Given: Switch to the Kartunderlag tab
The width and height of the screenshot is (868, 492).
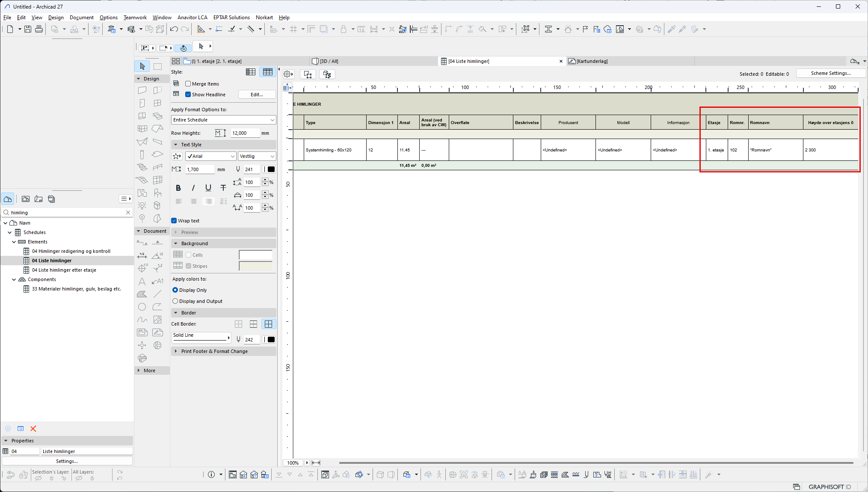Looking at the screenshot, I should (x=592, y=61).
